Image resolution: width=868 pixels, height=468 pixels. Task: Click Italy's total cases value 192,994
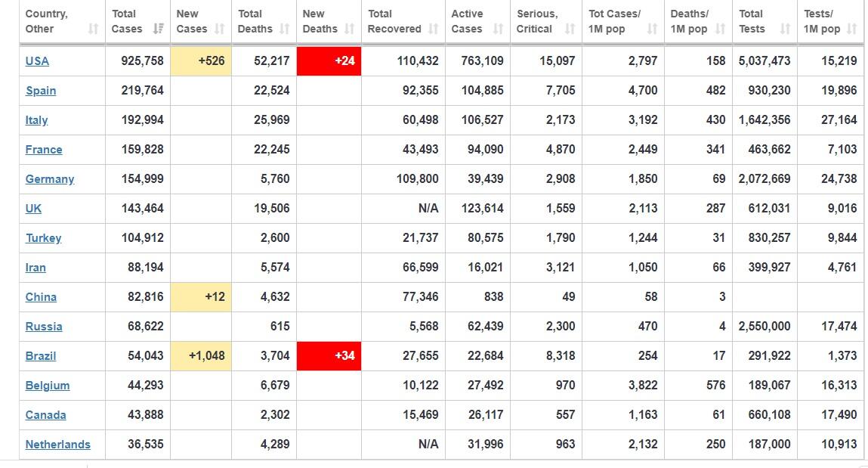pos(142,119)
